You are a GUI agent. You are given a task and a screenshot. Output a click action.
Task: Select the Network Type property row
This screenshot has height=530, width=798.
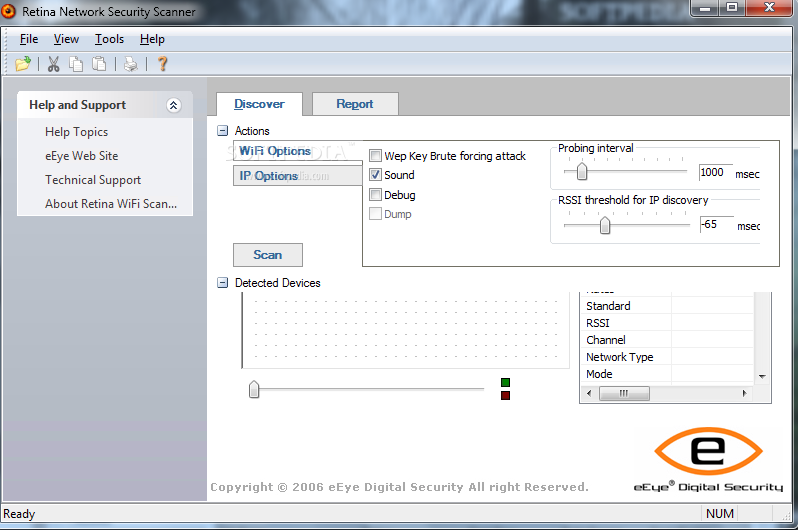click(667, 357)
